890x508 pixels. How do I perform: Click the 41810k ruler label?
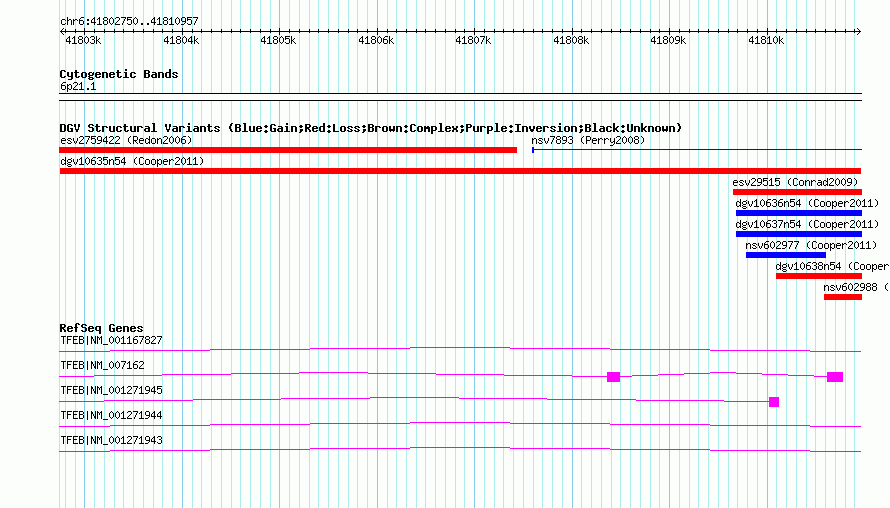tap(766, 40)
